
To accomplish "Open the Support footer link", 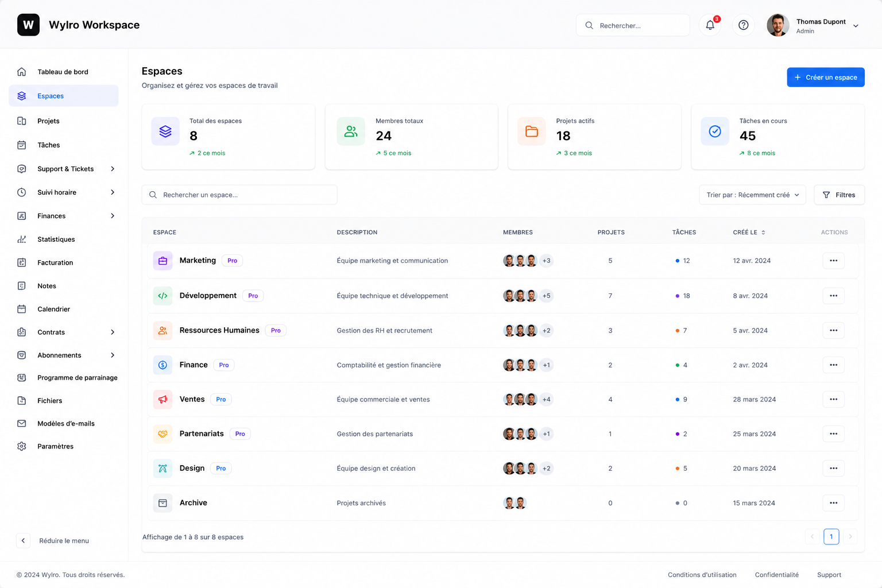I will pos(829,575).
